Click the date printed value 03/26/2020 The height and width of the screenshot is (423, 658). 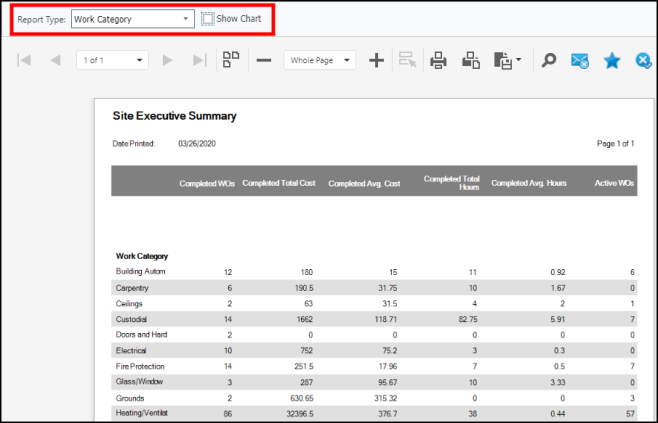[x=197, y=144]
